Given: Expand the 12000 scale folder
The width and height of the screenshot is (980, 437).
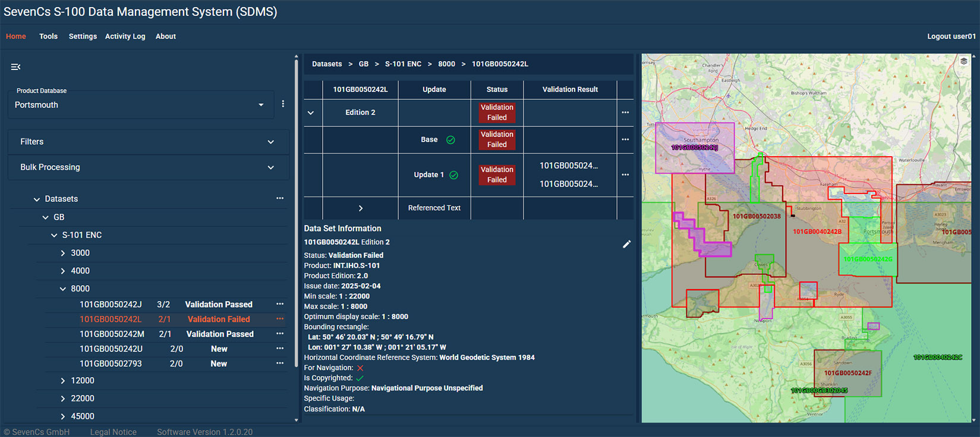Looking at the screenshot, I should [x=63, y=381].
